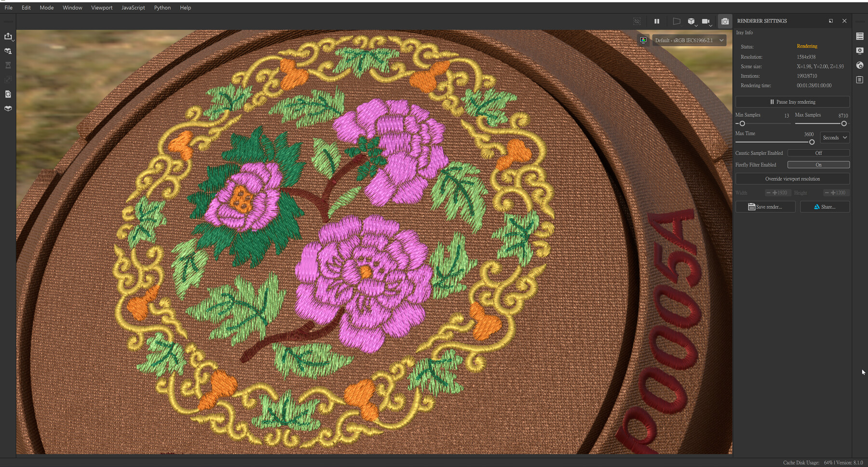Screen dimensions: 868x467
Task: Take a snapshot with the camera capture icon
Action: coord(724,21)
